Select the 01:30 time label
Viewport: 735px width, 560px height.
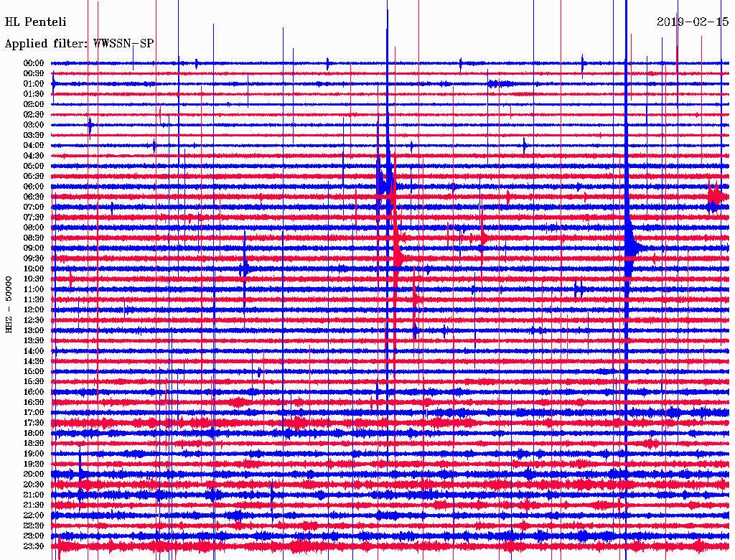coord(34,94)
